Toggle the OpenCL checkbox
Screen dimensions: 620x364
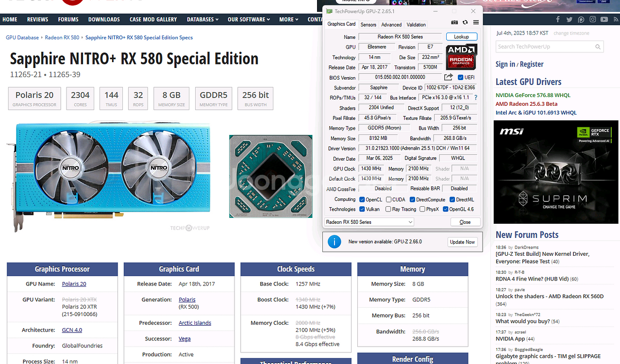[362, 199]
